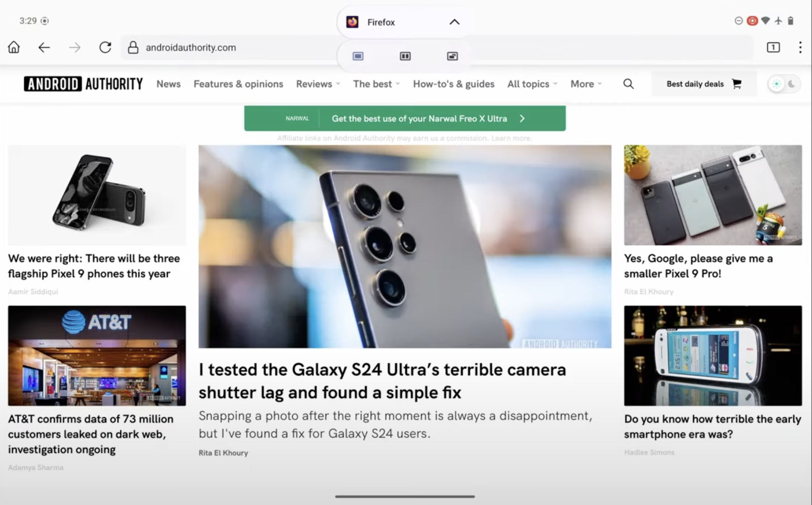Click Rita El Khoury under S24 article
This screenshot has width=812, height=505.
(223, 453)
